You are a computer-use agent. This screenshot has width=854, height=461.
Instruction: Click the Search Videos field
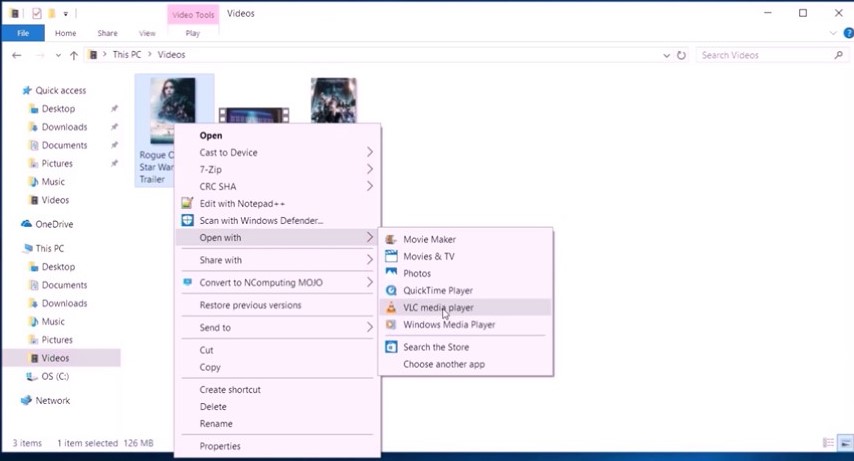[772, 55]
